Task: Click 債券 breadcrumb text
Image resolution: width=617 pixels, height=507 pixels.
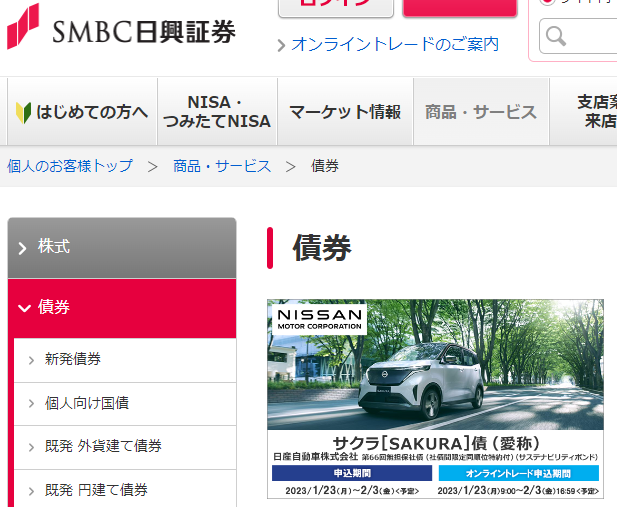Action: [x=325, y=166]
